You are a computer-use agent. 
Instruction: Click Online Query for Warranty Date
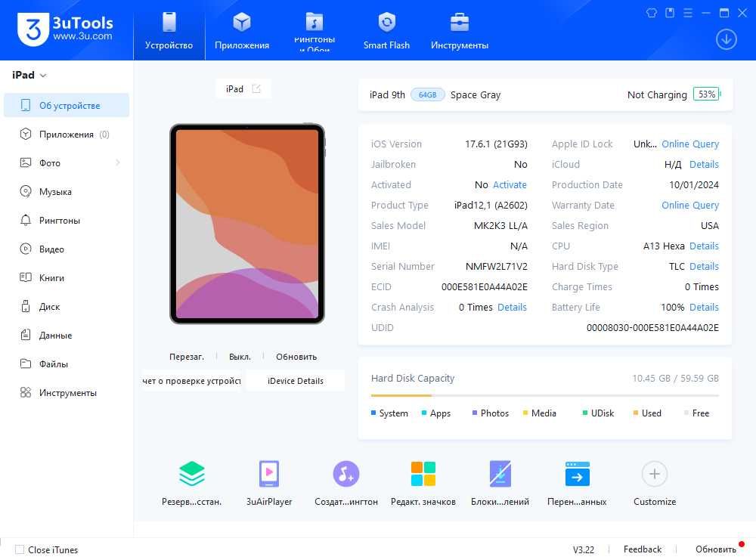click(x=690, y=206)
